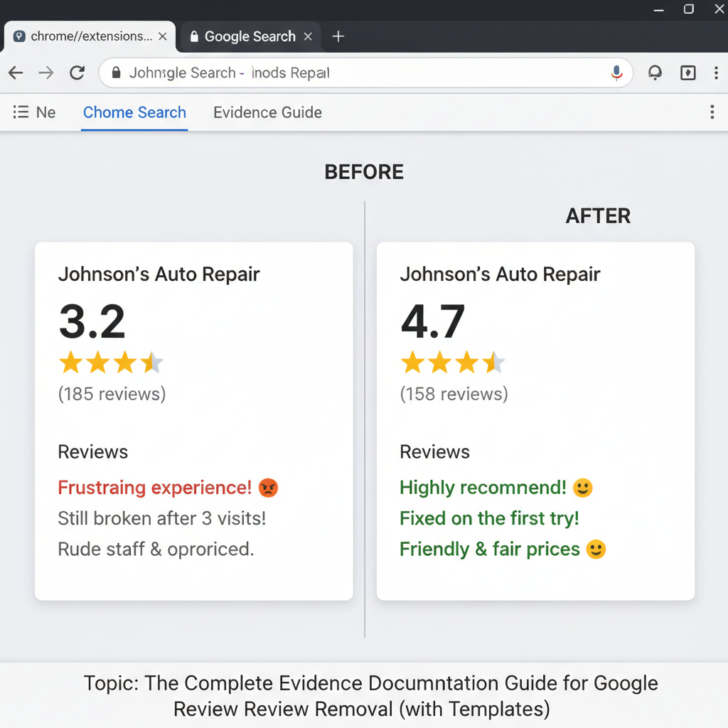Click Rude staff & oproriced. review
728x728 pixels.
tap(156, 550)
